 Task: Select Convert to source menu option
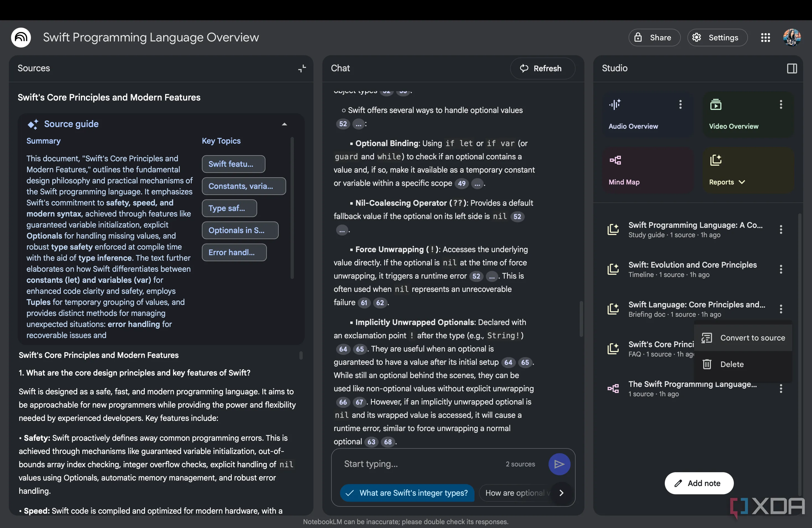(743, 338)
